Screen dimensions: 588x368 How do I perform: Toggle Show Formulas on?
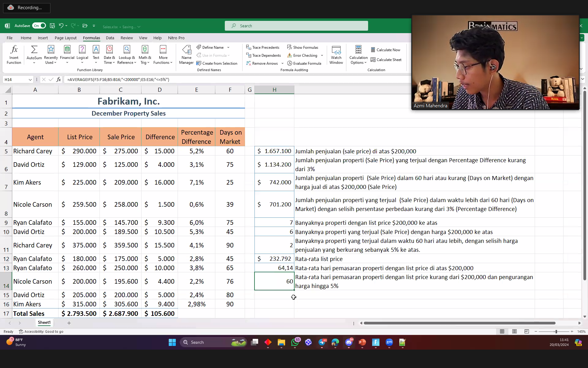[303, 47]
